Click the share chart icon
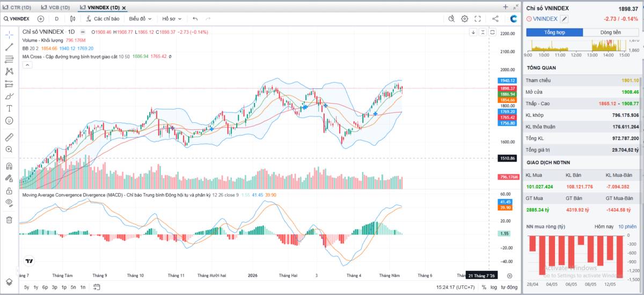This screenshot has height=295, width=644. (x=495, y=19)
